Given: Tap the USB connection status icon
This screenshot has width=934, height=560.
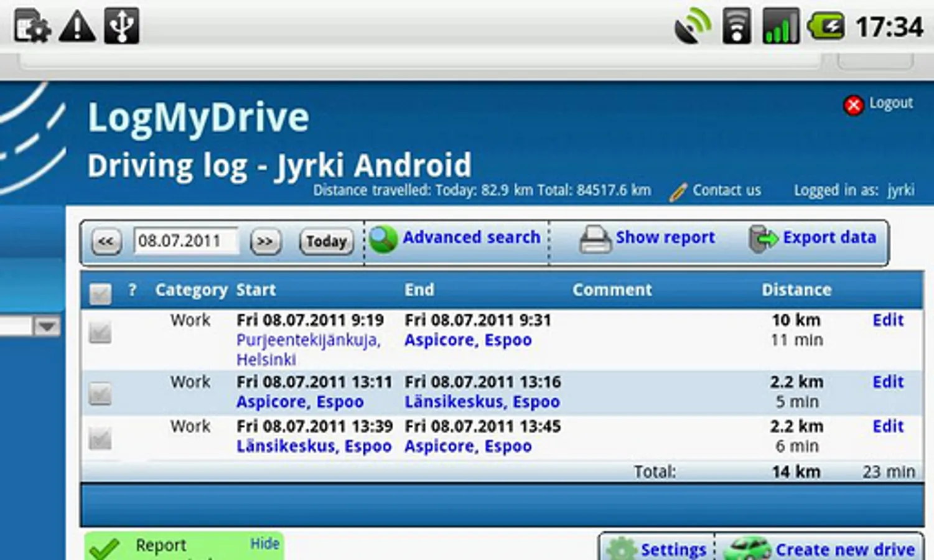Looking at the screenshot, I should (x=121, y=26).
